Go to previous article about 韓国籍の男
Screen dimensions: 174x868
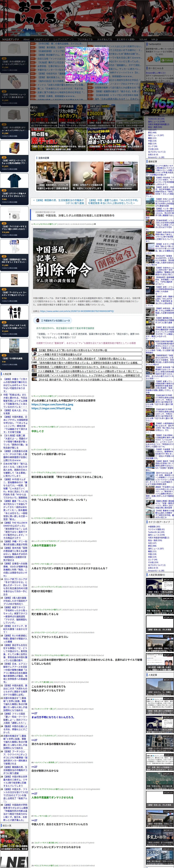pos(58,202)
